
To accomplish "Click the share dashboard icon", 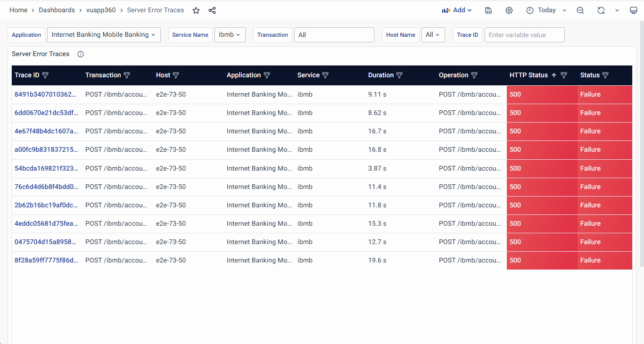I will 212,10.
